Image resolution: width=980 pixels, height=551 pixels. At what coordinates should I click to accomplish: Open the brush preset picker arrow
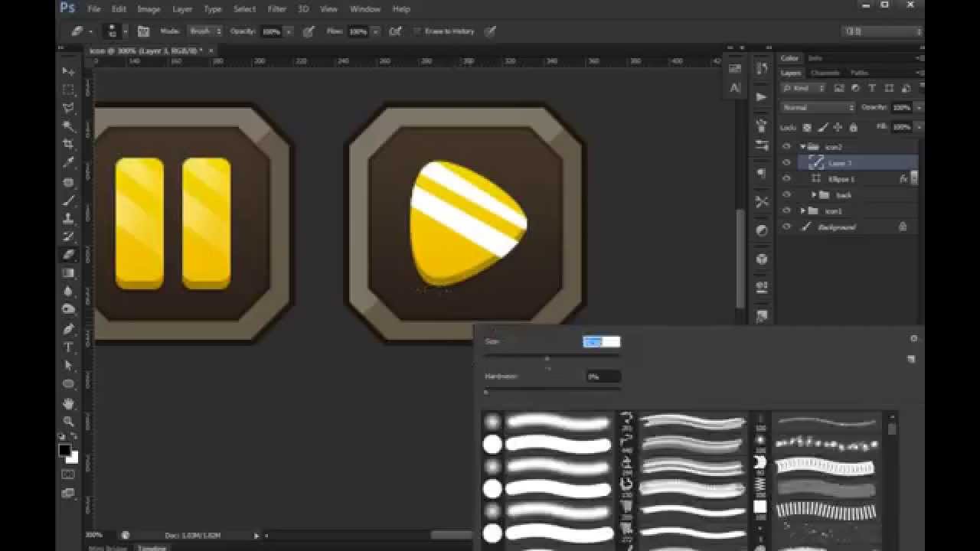coord(126,31)
